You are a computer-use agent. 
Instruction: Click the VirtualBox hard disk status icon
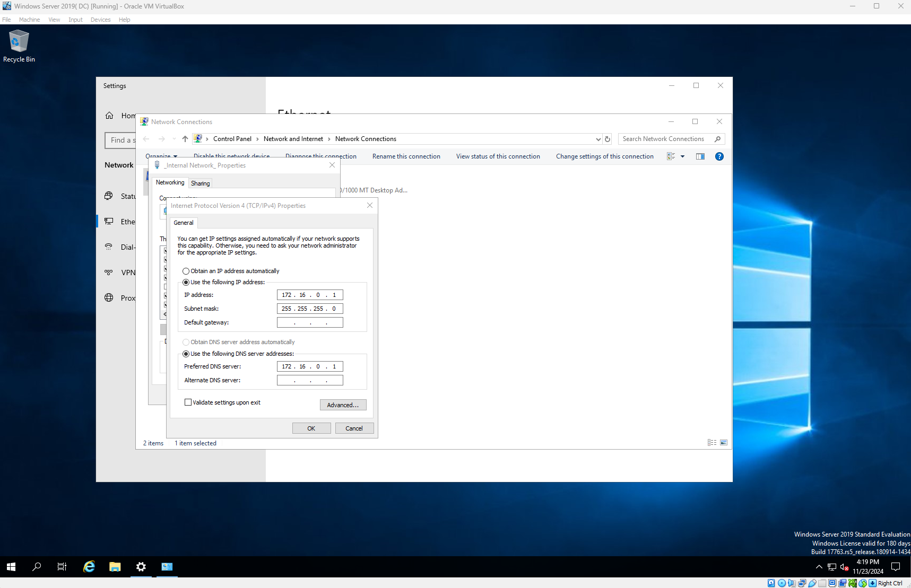pos(771,583)
